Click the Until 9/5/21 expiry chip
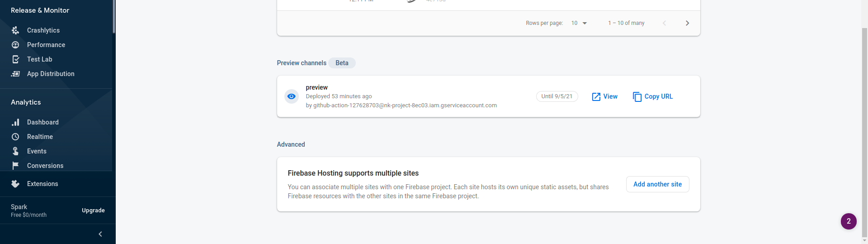 (557, 96)
